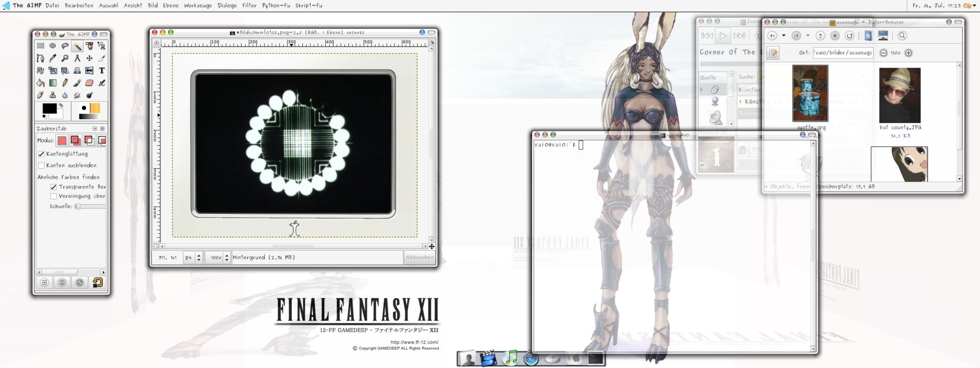Screen dimensions: 980x368
Task: Click the Ort location path field
Action: (x=843, y=53)
